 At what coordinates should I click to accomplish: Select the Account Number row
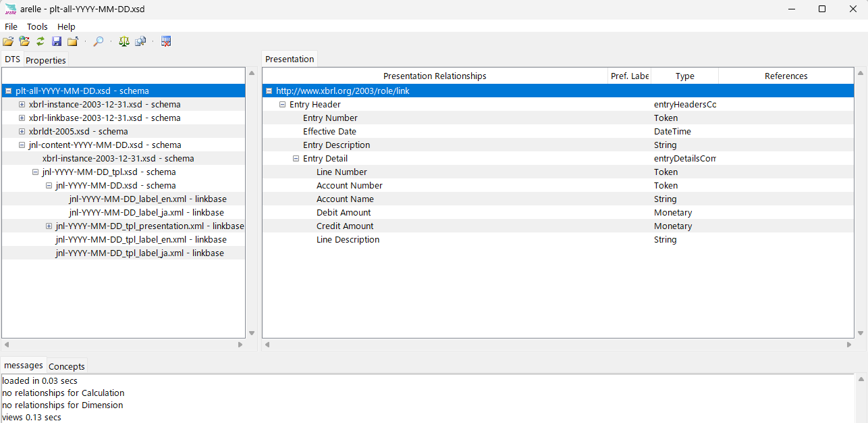pyautogui.click(x=558, y=185)
